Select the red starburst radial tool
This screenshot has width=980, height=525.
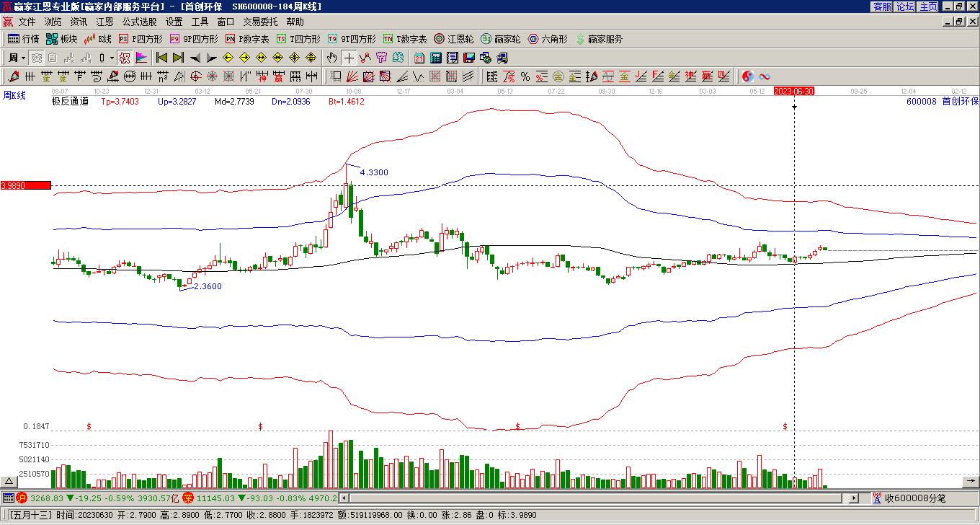pos(213,76)
